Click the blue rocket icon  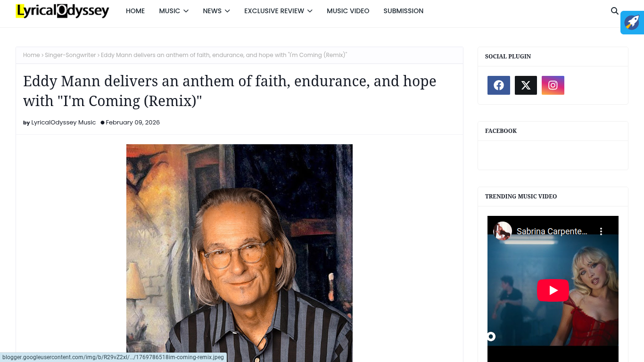point(632,23)
